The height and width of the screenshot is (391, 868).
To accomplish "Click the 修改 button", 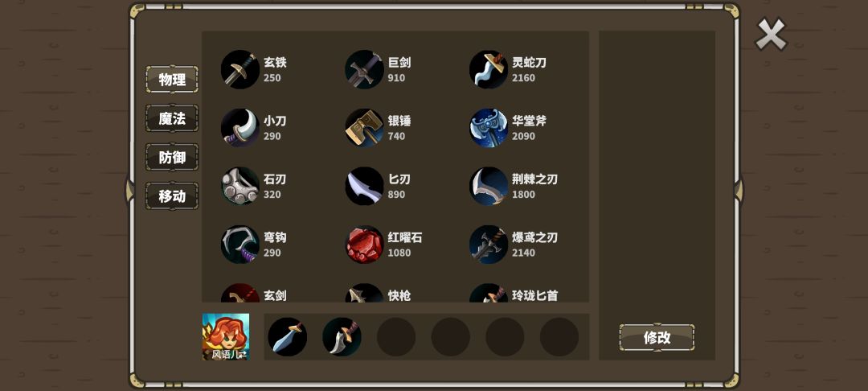I will point(657,337).
